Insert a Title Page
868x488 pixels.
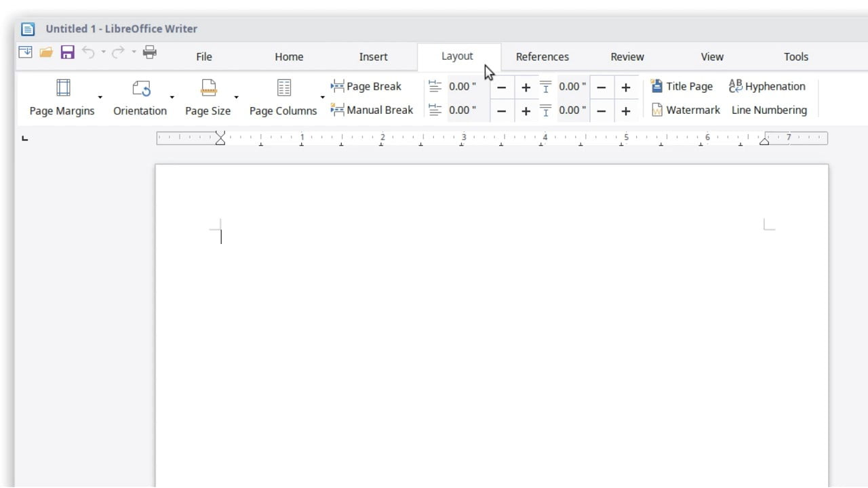682,86
